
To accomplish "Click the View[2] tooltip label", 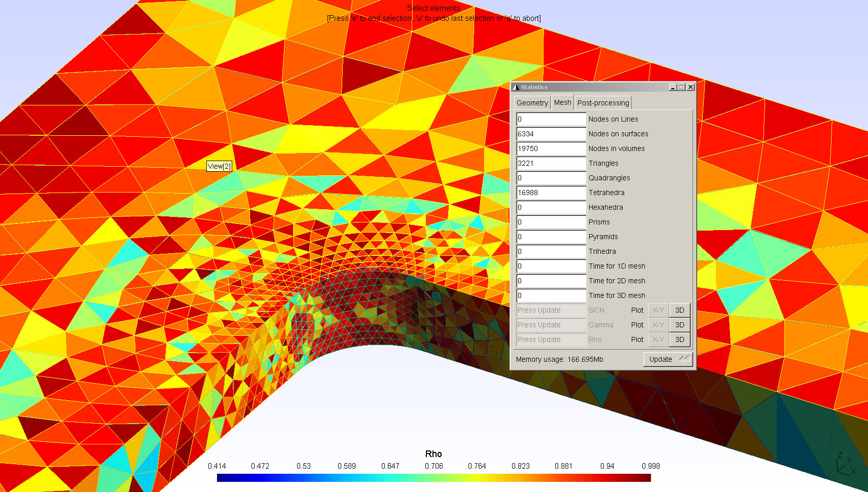I will pos(219,166).
